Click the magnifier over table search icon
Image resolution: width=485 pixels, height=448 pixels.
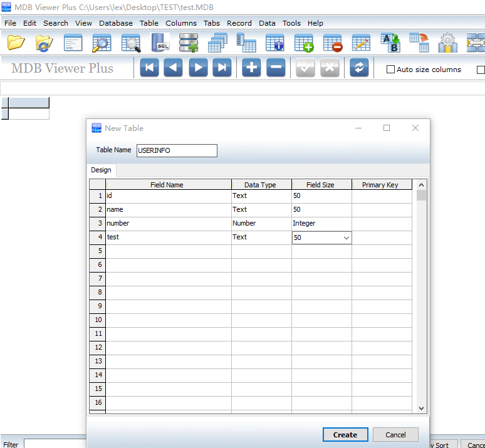tap(102, 43)
